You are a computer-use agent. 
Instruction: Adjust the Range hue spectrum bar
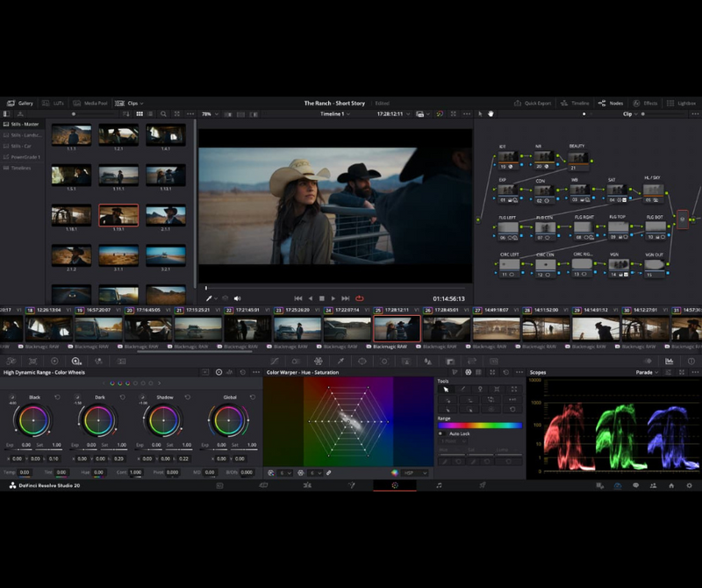click(x=479, y=426)
